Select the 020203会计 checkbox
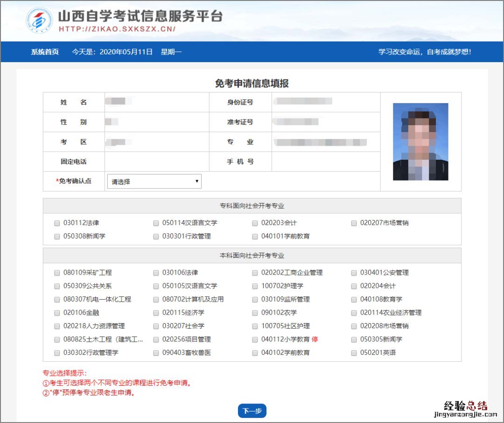The height and width of the screenshot is (423, 504). 255,223
